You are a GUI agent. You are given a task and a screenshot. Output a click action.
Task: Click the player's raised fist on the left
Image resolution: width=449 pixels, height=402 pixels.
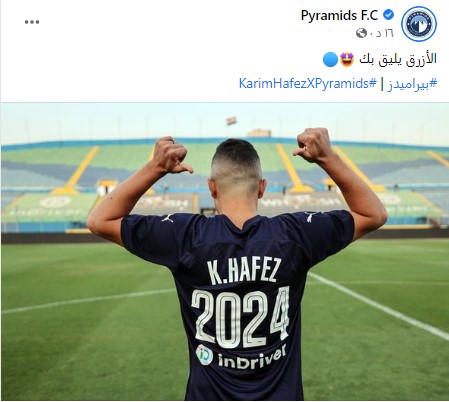pyautogui.click(x=171, y=155)
